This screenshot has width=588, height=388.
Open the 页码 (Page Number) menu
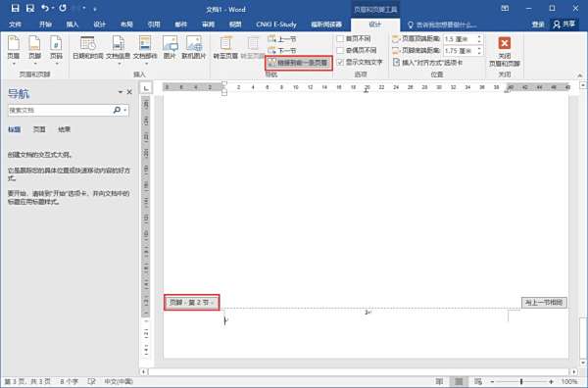coord(56,49)
